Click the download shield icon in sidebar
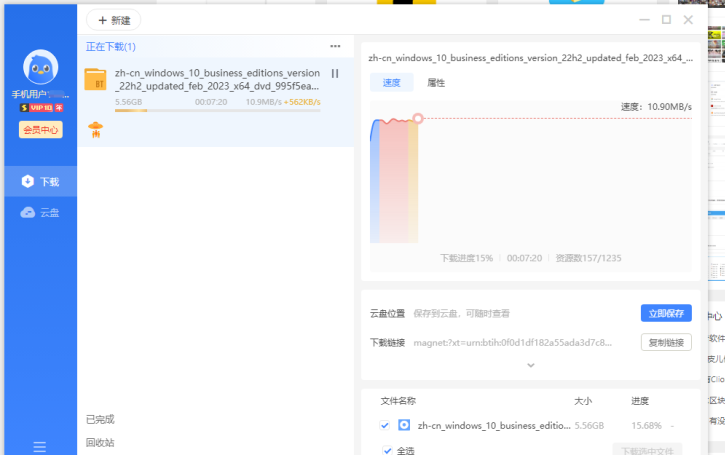 click(28, 181)
